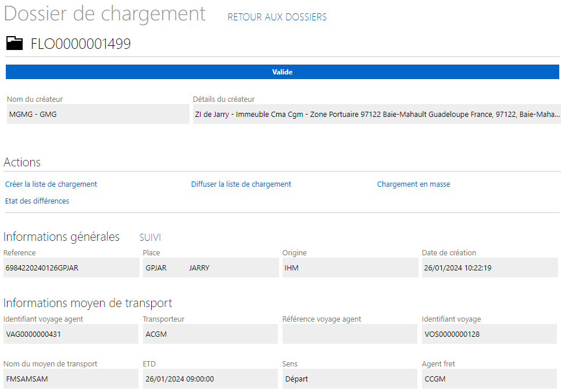Click the Détails du créateur address field
Screen dimensions: 561x392
pos(377,114)
